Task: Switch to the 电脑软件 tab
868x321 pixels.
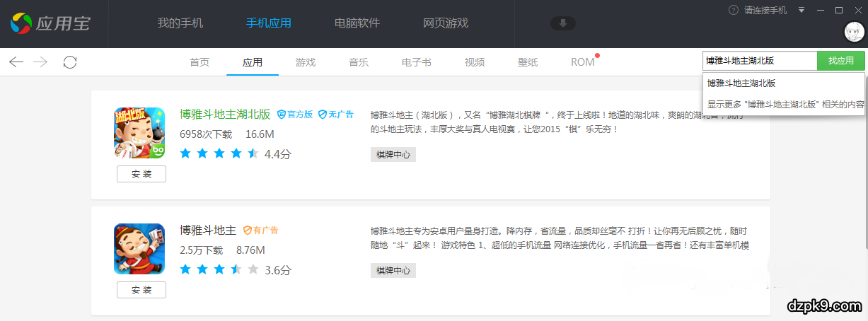Action: (x=357, y=23)
